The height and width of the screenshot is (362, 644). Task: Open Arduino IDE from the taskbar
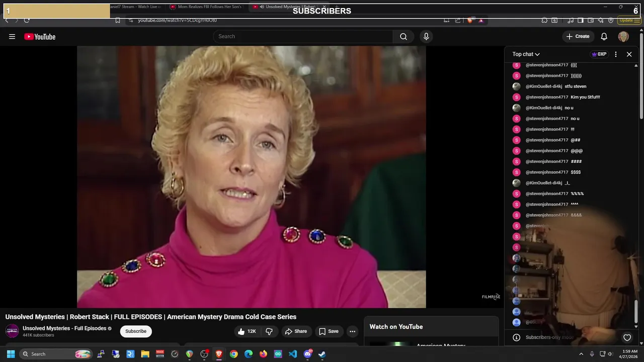(278, 354)
